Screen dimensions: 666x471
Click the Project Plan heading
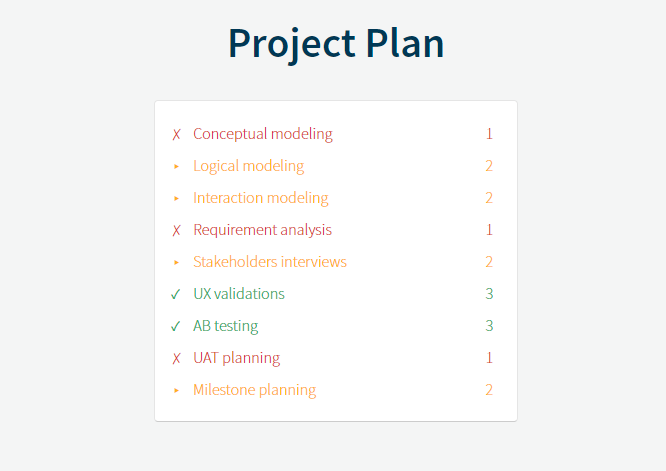tap(336, 43)
